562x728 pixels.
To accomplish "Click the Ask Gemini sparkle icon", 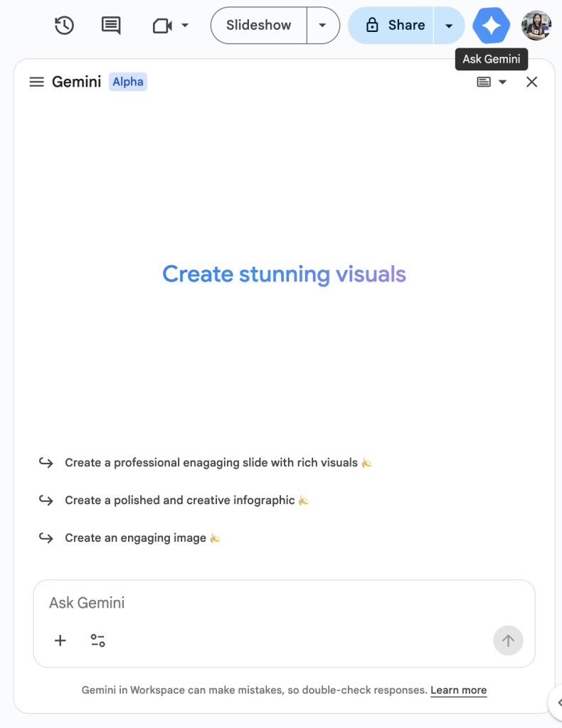I will [x=491, y=26].
